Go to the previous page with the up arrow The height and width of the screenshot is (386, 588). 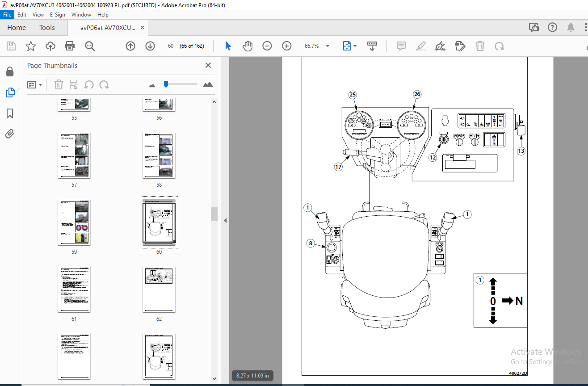click(130, 46)
